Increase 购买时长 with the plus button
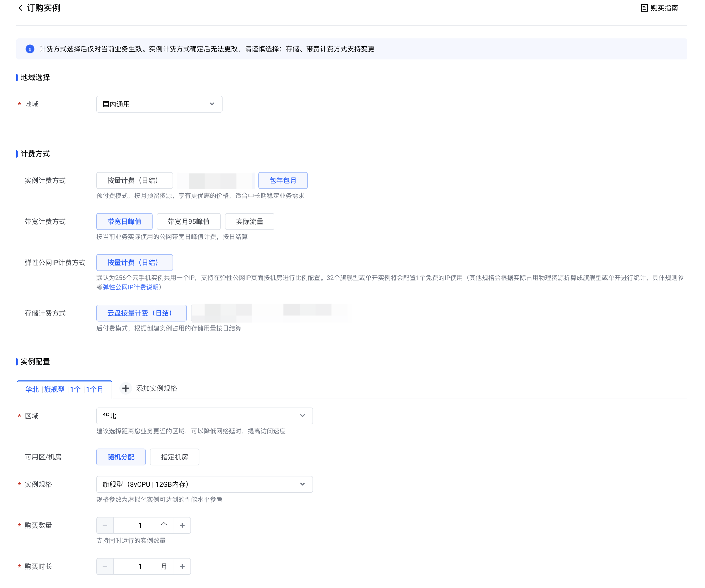Screen dimensions: 705x588 tap(182, 566)
